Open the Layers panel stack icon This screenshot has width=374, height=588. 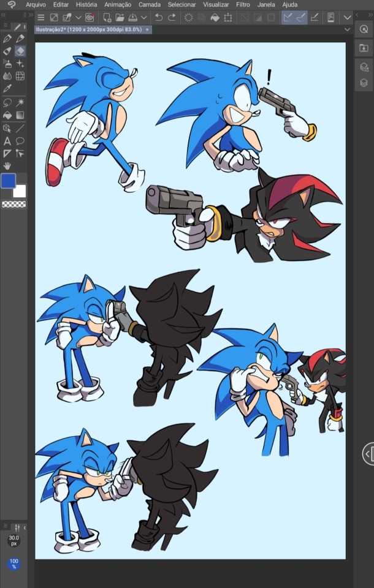click(x=364, y=83)
